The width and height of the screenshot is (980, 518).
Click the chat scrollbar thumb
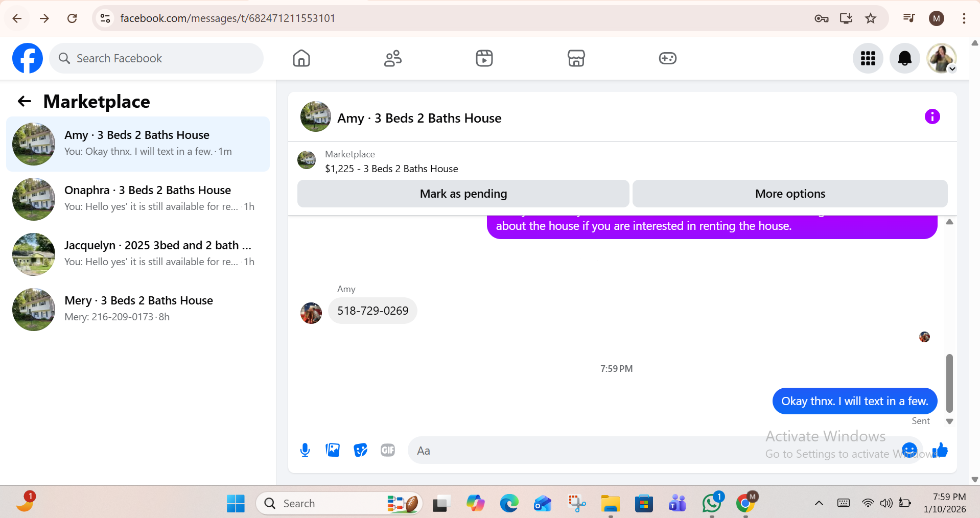click(949, 383)
